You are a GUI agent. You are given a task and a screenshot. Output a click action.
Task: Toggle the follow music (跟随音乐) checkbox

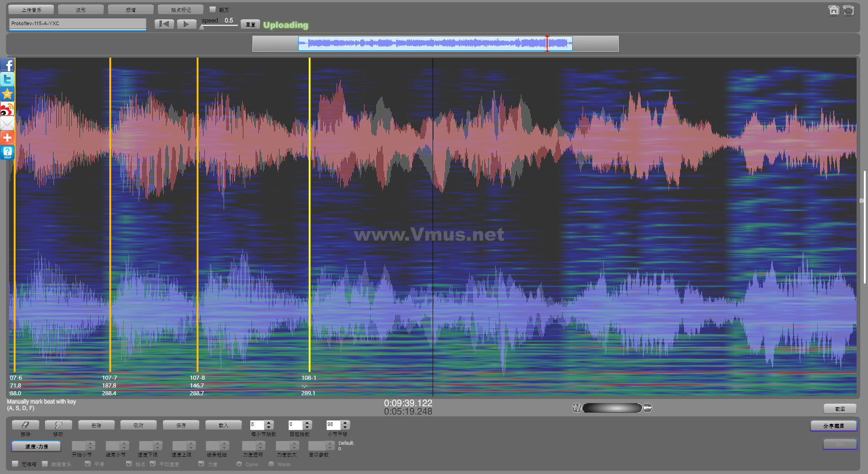pyautogui.click(x=45, y=464)
